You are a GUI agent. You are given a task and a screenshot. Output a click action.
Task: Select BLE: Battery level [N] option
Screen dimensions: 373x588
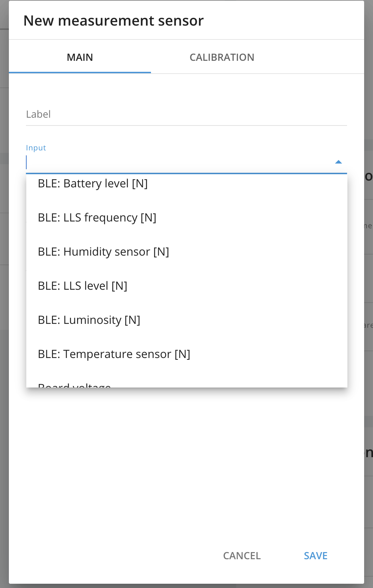click(186, 184)
